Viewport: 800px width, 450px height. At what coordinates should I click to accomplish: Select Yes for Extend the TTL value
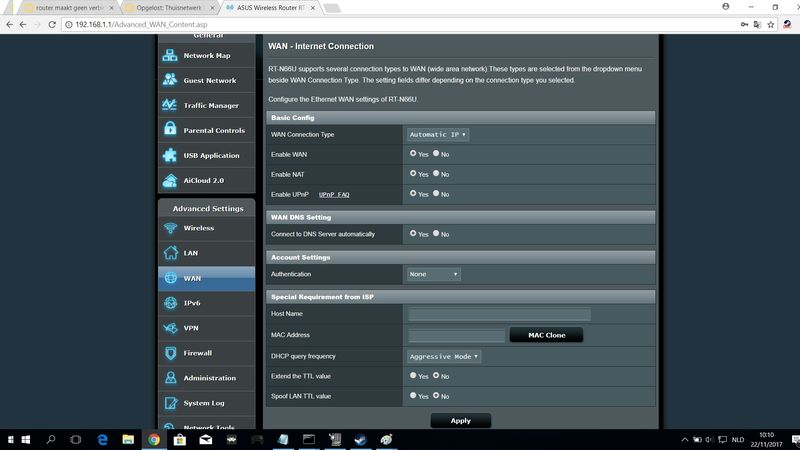413,376
